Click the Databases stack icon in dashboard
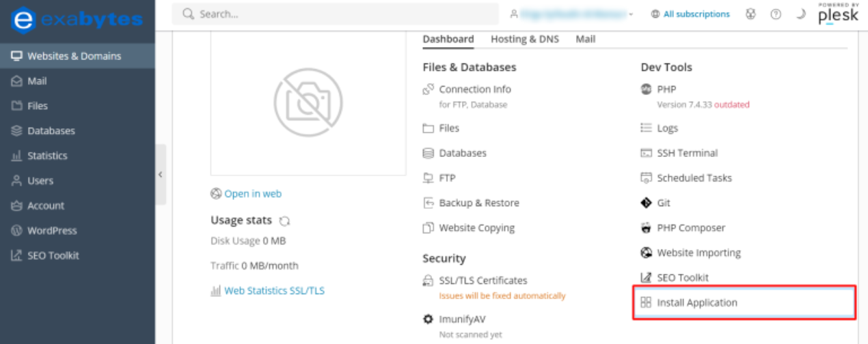Viewport: 868px width, 344px height. pos(429,153)
